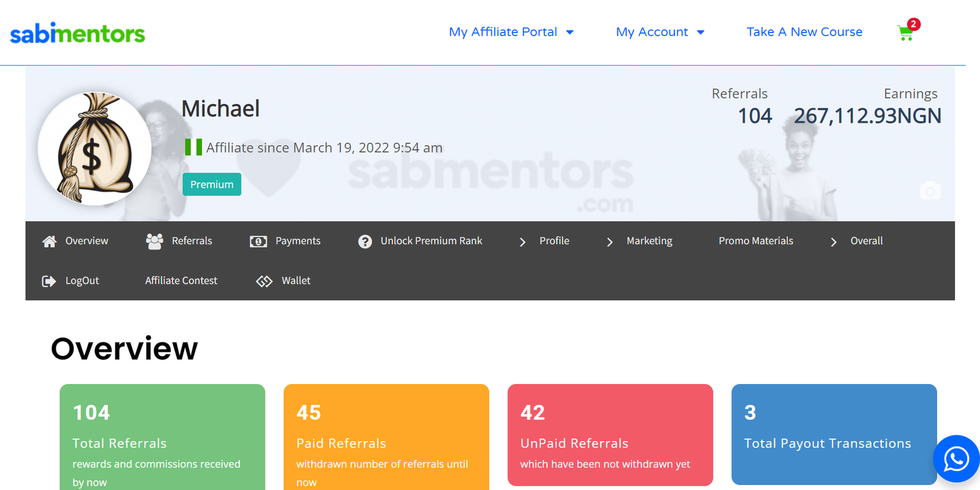The height and width of the screenshot is (490, 980).
Task: Click the Payments money icon
Action: coord(258,241)
